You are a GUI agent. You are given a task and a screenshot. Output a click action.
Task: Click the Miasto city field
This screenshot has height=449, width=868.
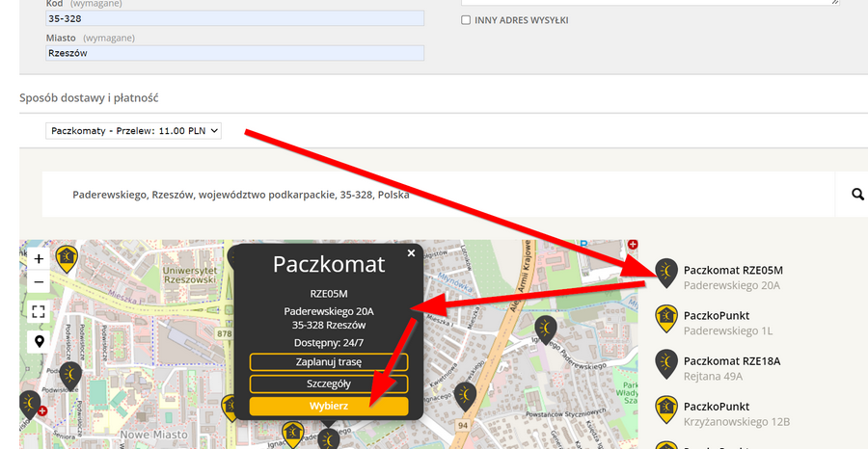click(x=234, y=53)
